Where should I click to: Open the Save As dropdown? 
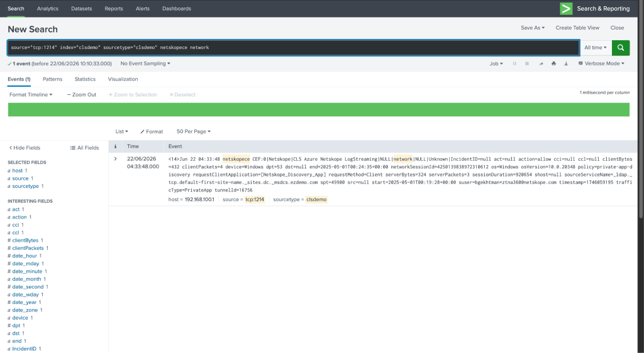click(533, 28)
